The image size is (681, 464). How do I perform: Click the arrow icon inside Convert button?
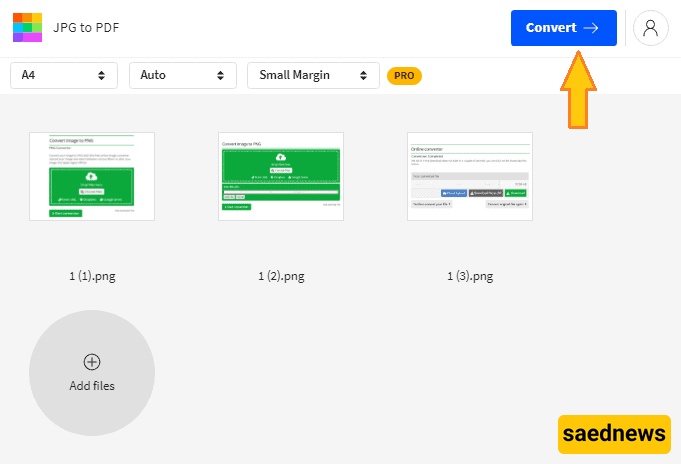click(x=591, y=28)
